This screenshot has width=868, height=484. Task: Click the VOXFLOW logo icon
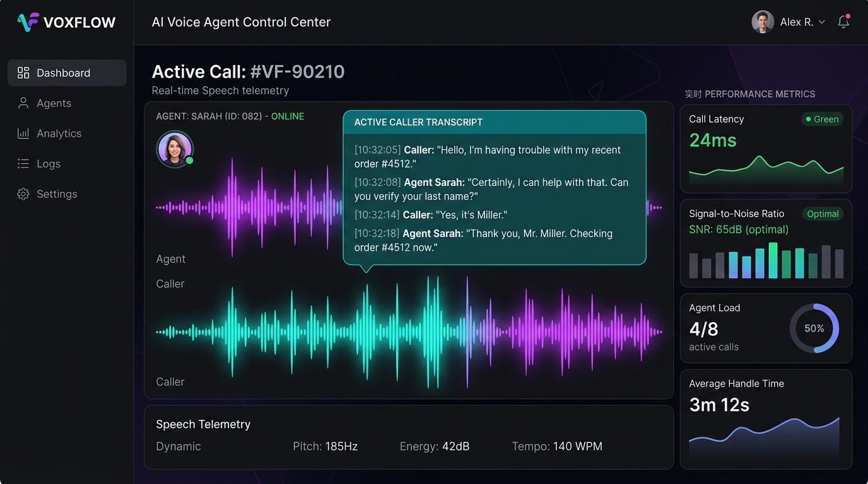[x=28, y=22]
